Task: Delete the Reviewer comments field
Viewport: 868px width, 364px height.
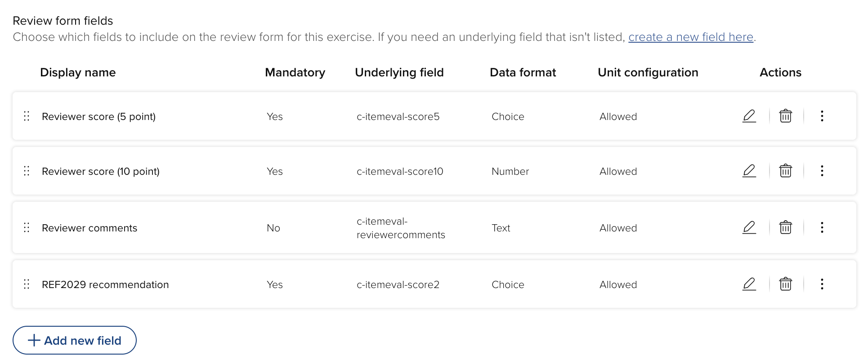Action: click(x=785, y=227)
